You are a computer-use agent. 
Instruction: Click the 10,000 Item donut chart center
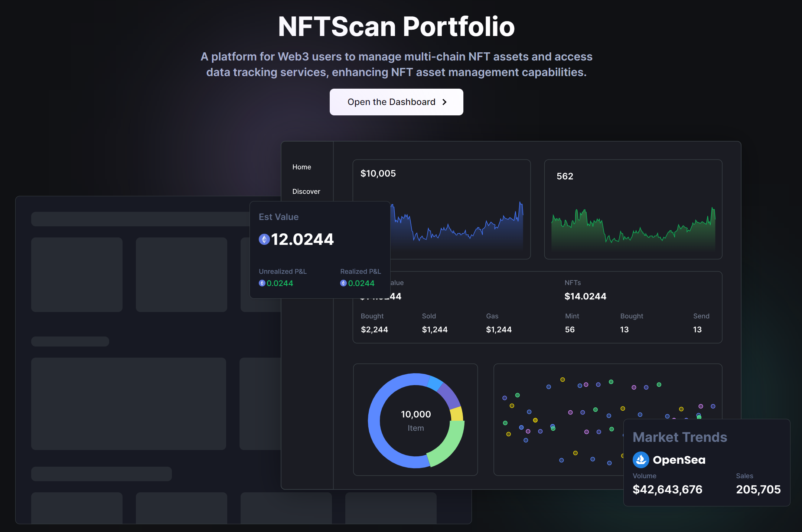(415, 420)
